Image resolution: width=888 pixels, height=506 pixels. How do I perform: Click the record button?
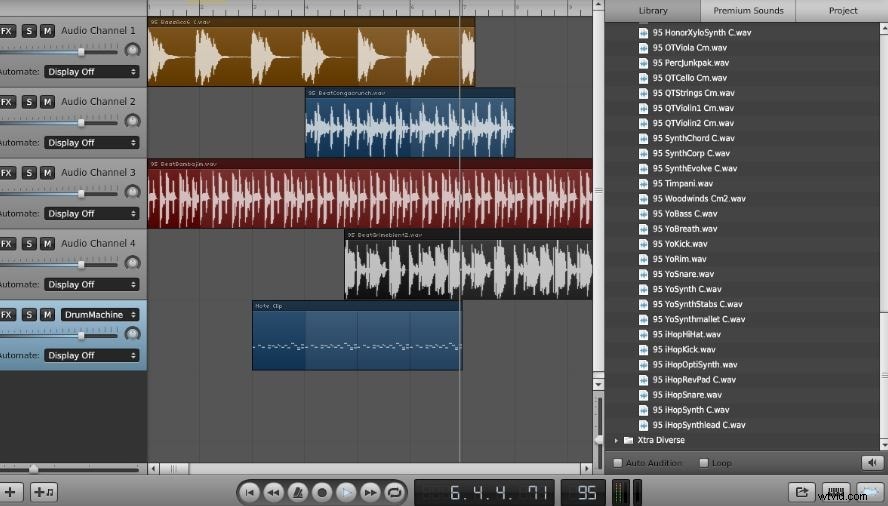click(322, 492)
